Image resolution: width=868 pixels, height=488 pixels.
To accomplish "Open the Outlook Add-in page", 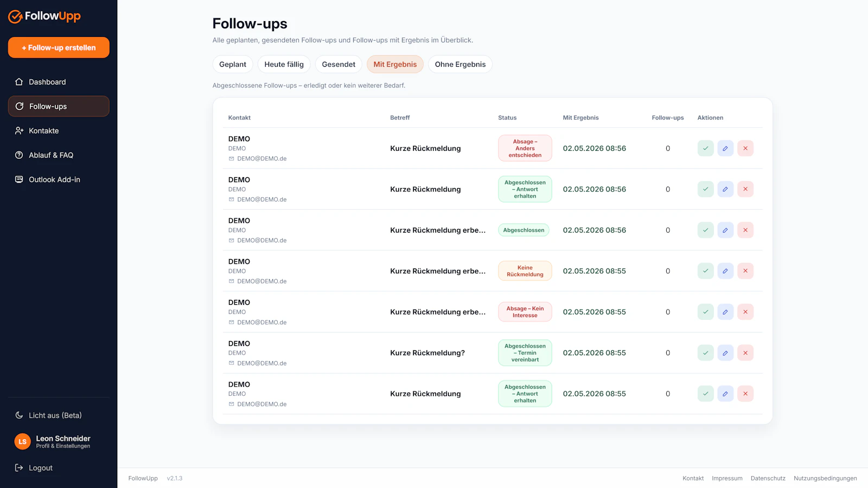I will click(59, 179).
